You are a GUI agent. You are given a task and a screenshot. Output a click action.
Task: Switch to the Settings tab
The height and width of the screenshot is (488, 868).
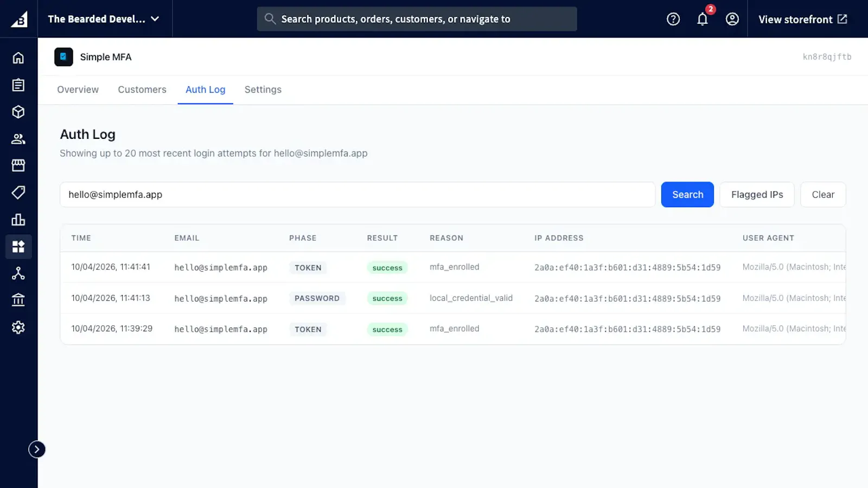[263, 89]
